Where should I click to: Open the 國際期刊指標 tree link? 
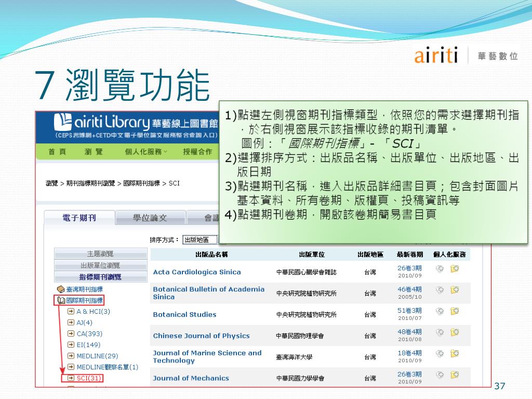tap(84, 300)
